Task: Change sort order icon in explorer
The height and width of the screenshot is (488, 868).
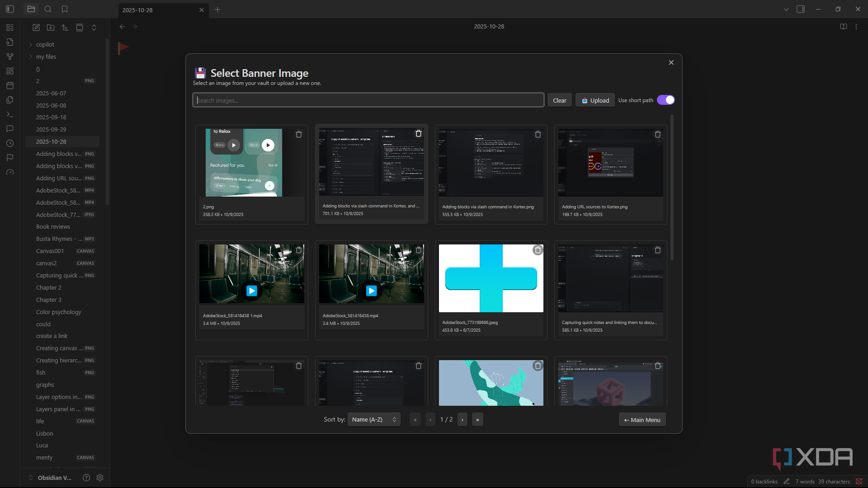Action: [x=65, y=28]
